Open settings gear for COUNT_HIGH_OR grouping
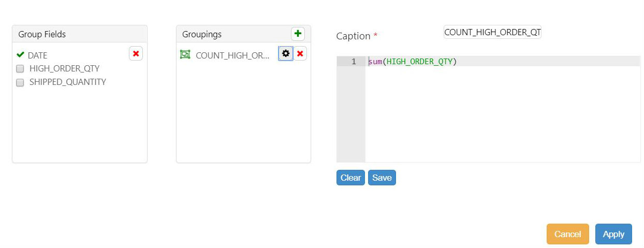Viewport: 644px width, 248px height. 286,53
